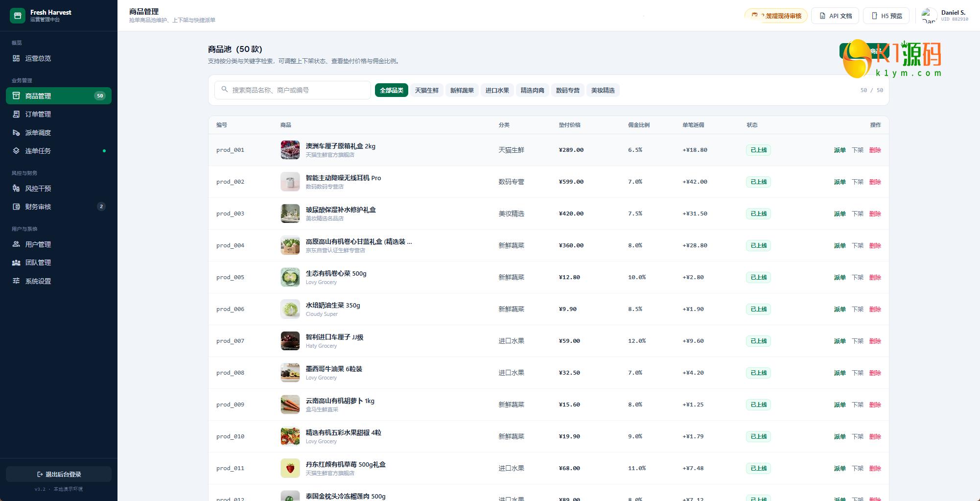Click the 商品管理 store icon in sidebar
Viewport: 980px width, 501px height.
click(x=16, y=96)
